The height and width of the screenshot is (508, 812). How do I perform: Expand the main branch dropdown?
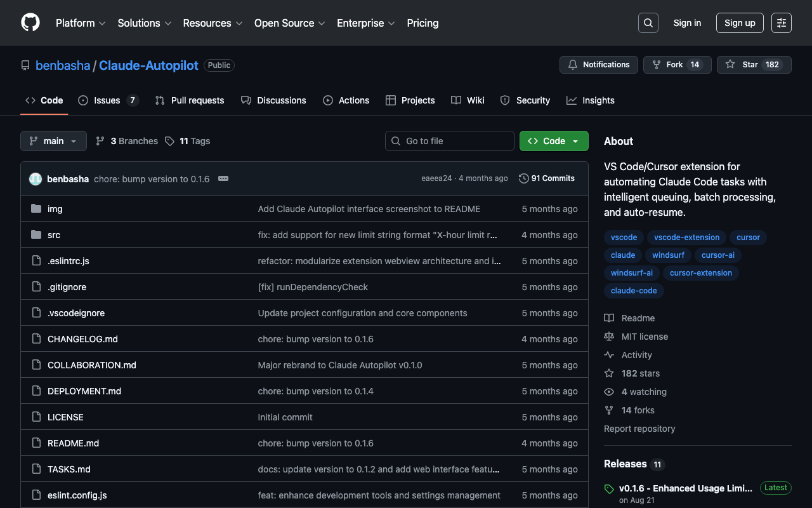(53, 141)
